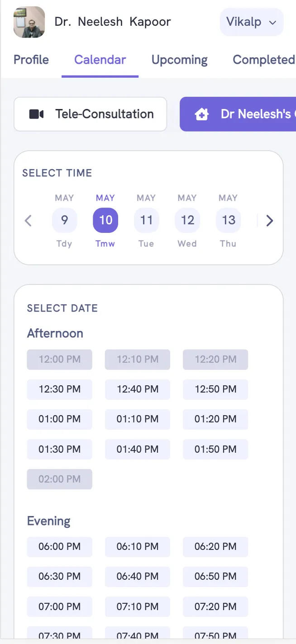
Task: Select the 12:30 PM time slot
Action: [59, 389]
